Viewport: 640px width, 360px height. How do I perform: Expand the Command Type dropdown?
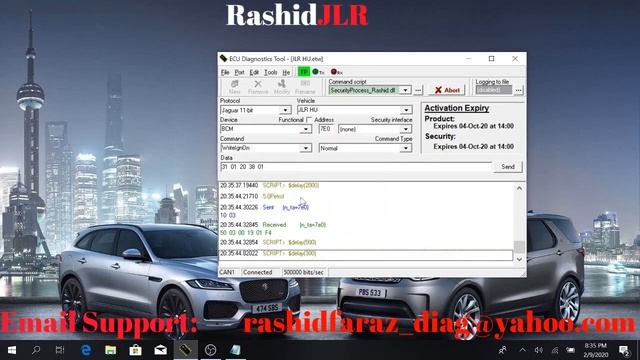pyautogui.click(x=406, y=148)
